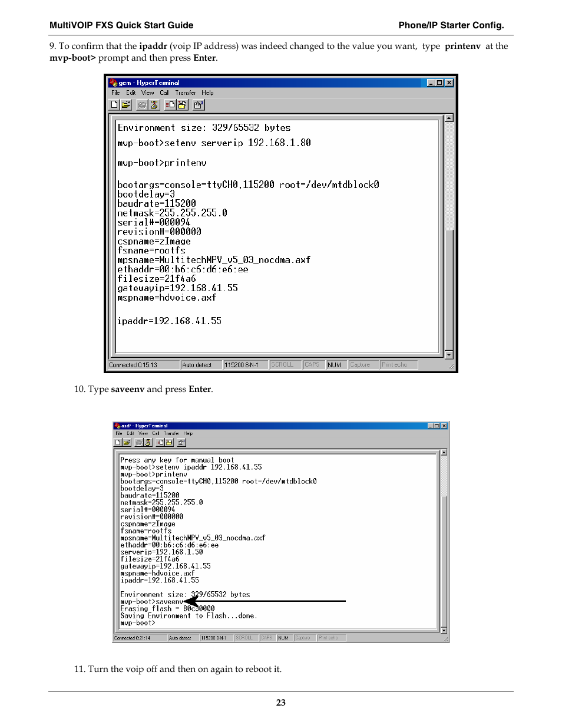The height and width of the screenshot is (728, 562).
Task: Click 'Auto detect' status field in gcm window
Action: (201, 365)
